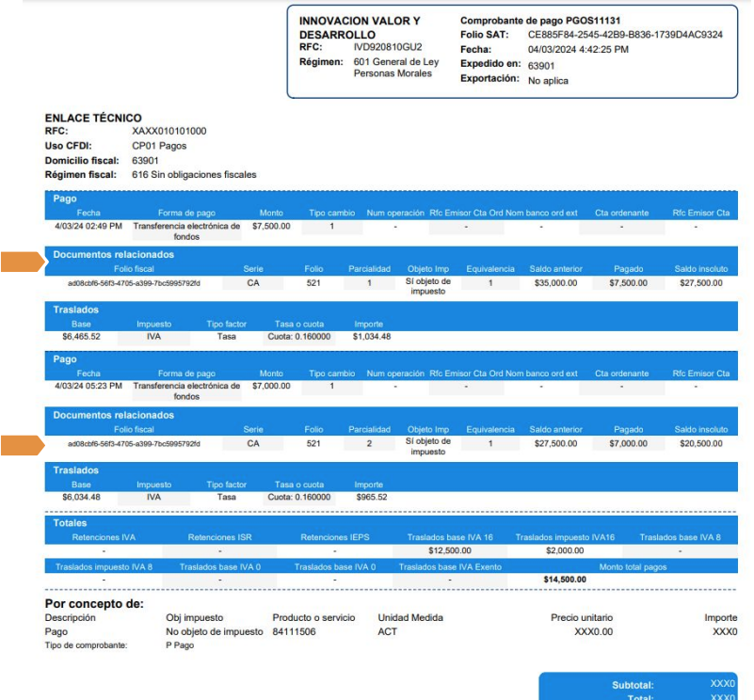Viewport: 754px width, 700px height.
Task: Click the Totales section header
Action: tap(75, 522)
